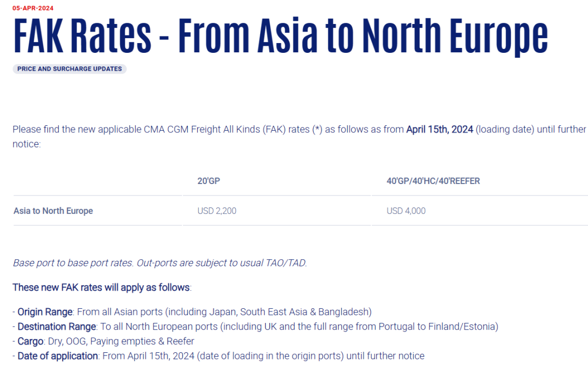The width and height of the screenshot is (588, 367).
Task: Click the 'until further notice' text in last line
Action: point(385,356)
